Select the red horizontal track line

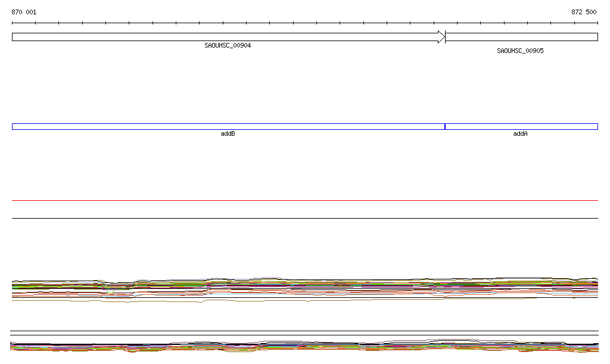pos(305,201)
